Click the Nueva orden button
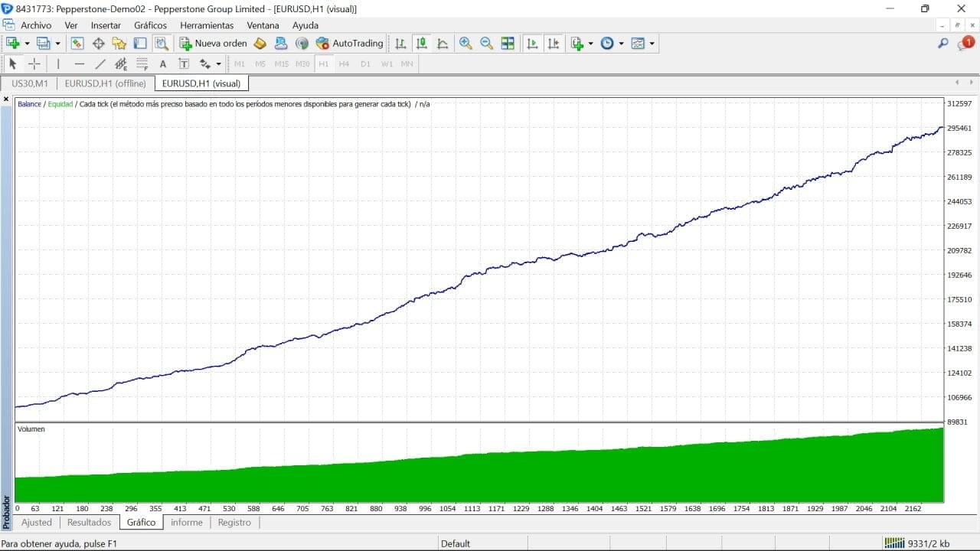Image resolution: width=980 pixels, height=551 pixels. (214, 44)
